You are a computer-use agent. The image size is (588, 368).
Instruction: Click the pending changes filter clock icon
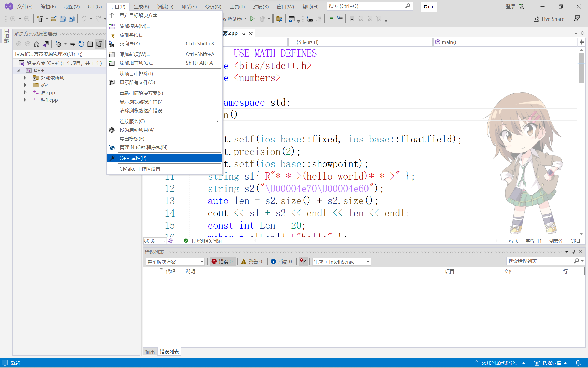coord(58,44)
